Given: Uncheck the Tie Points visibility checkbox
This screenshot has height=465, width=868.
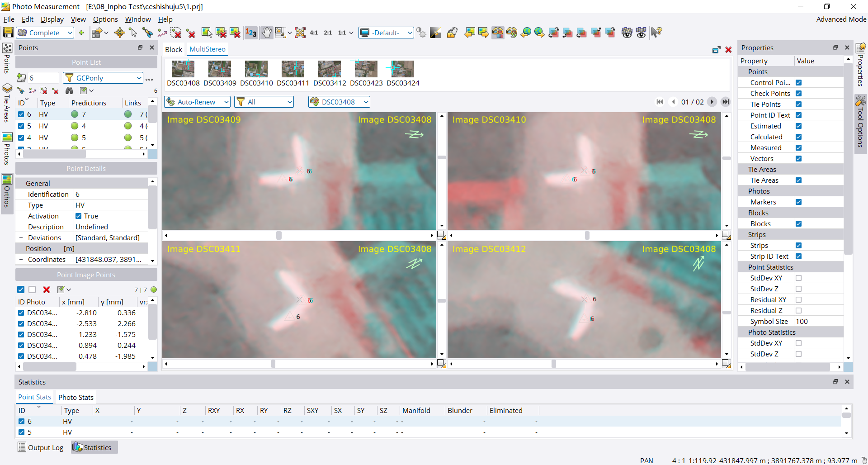Looking at the screenshot, I should pyautogui.click(x=798, y=104).
